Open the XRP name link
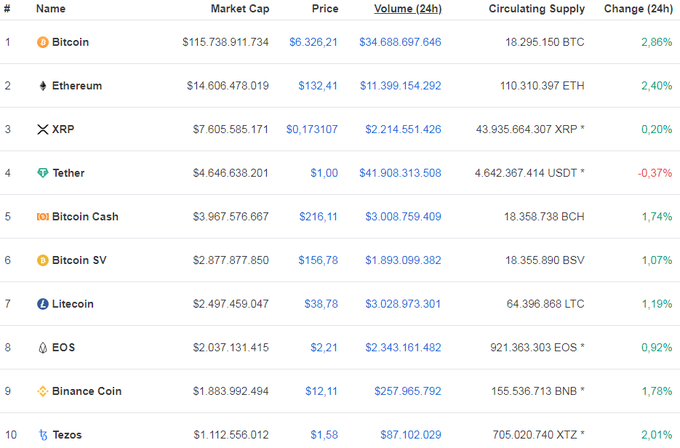This screenshot has width=680, height=448. [63, 129]
